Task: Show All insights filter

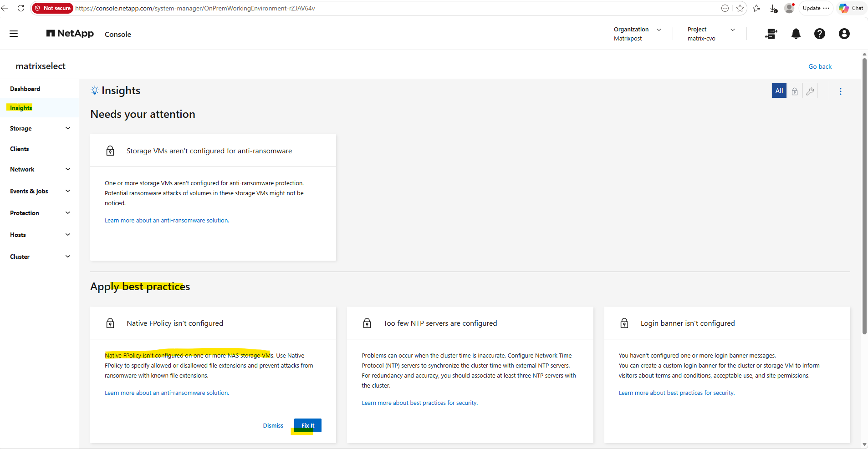Action: tap(779, 91)
